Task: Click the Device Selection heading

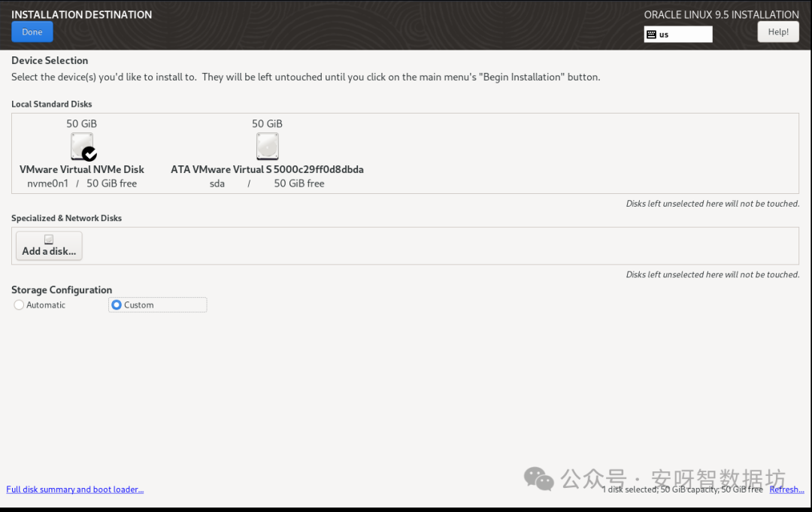Action: click(x=50, y=61)
